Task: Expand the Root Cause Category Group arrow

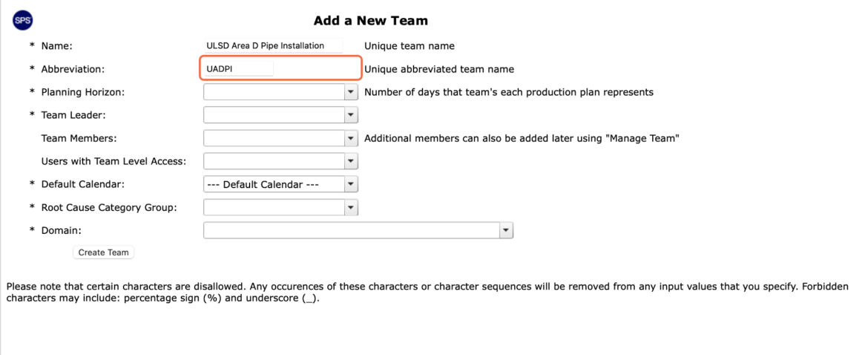Action: coord(351,208)
